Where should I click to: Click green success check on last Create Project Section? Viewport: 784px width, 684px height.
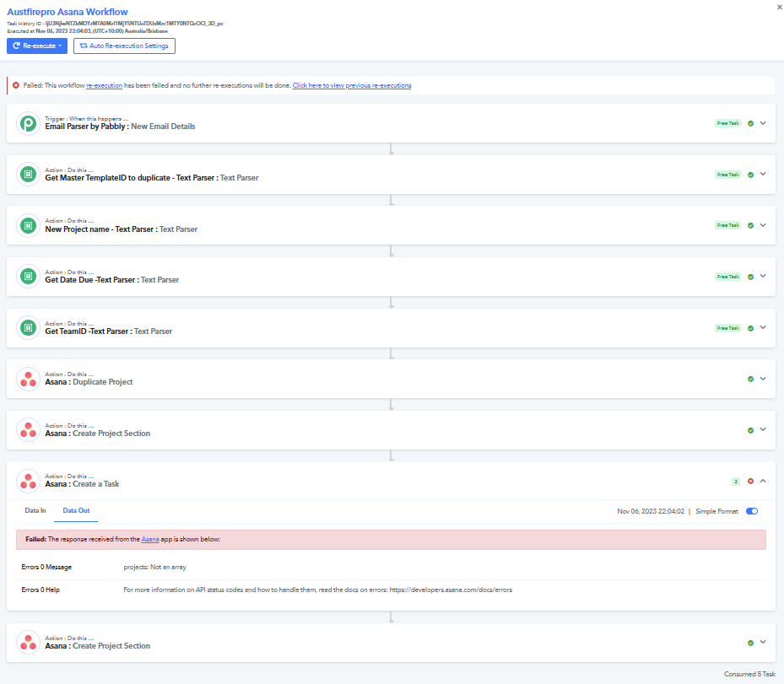pyautogui.click(x=750, y=643)
